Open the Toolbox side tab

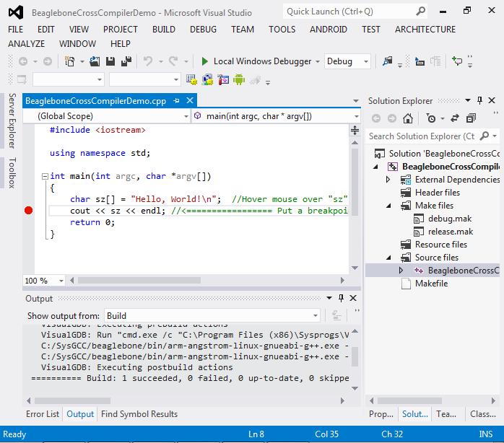point(12,173)
